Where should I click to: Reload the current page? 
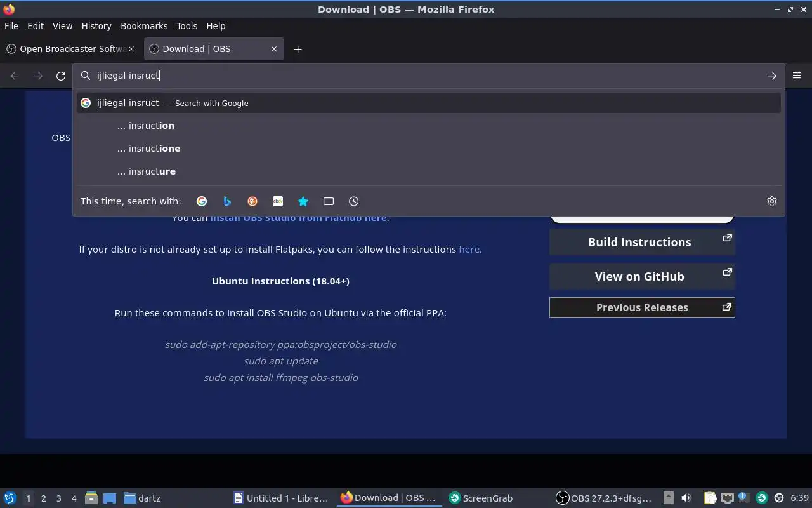click(x=61, y=76)
